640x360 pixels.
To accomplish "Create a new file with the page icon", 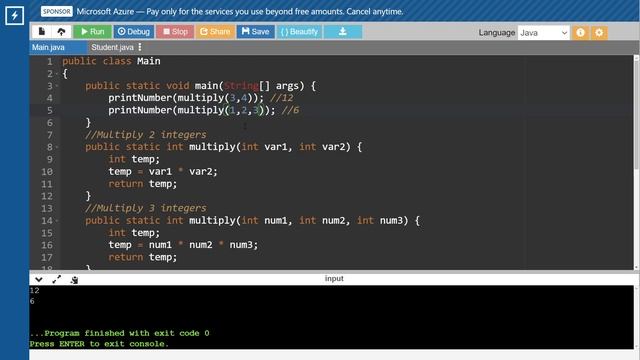I will (x=42, y=31).
